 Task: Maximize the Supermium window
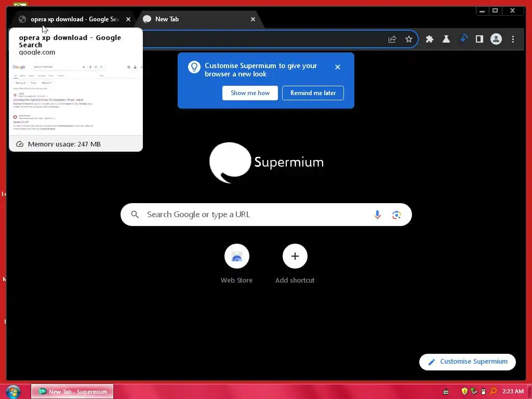tap(495, 10)
